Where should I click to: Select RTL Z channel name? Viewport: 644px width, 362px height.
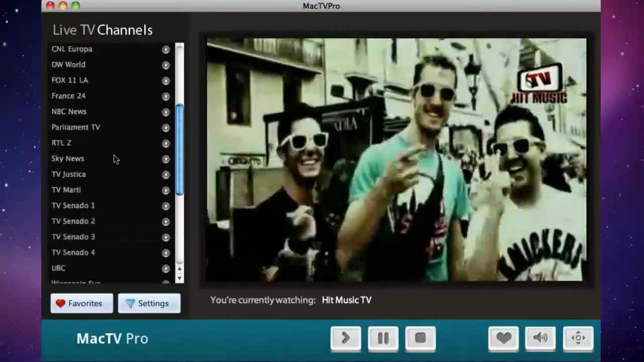pyautogui.click(x=61, y=143)
